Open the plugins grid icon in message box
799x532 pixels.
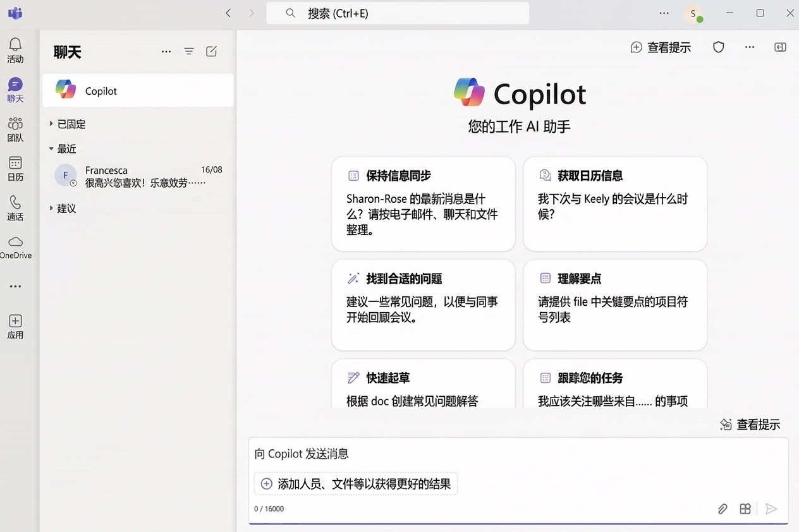(x=745, y=509)
